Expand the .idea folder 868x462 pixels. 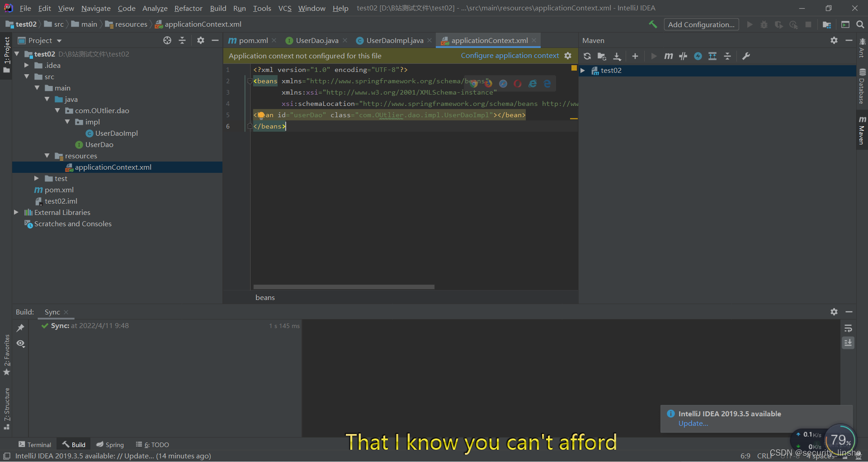pos(27,65)
